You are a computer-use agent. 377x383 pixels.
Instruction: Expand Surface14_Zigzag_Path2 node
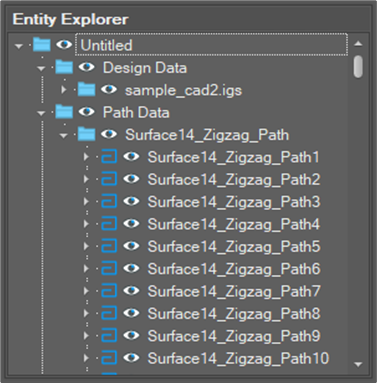[86, 179]
